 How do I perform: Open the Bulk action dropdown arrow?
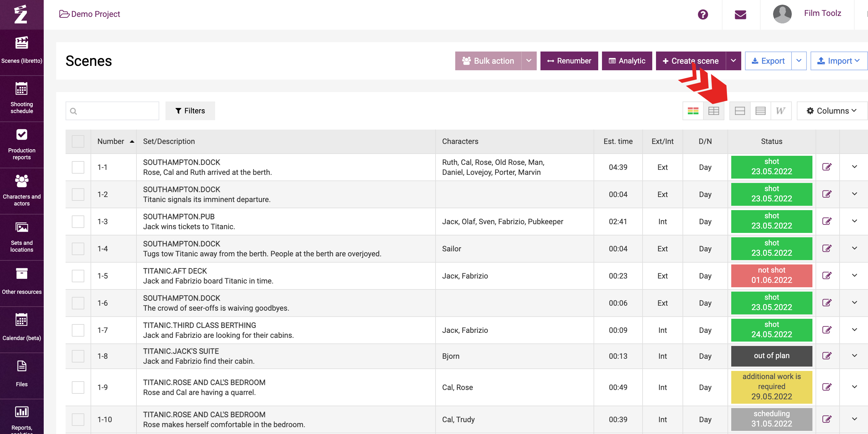(x=529, y=61)
